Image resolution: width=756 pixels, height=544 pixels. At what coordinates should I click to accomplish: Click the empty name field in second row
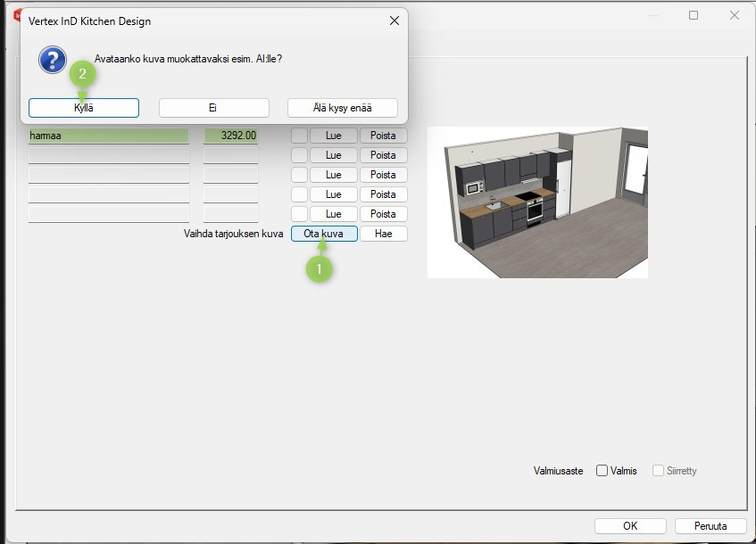[109, 155]
